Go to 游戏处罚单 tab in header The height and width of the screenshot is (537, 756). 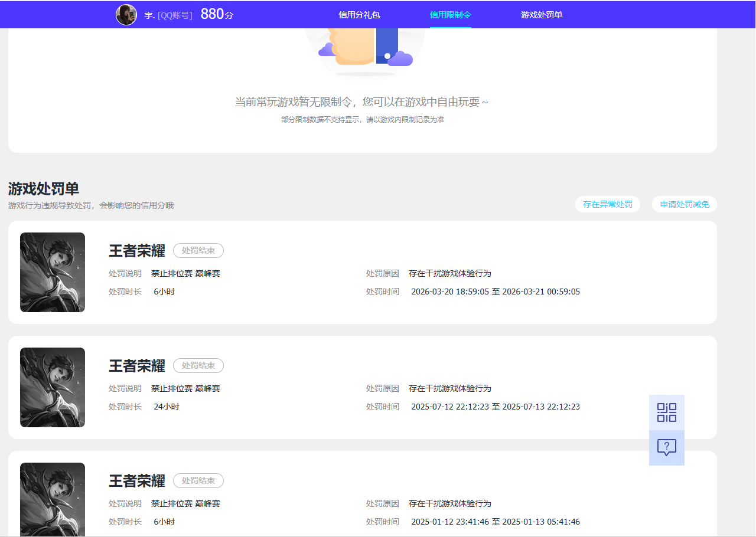(542, 15)
